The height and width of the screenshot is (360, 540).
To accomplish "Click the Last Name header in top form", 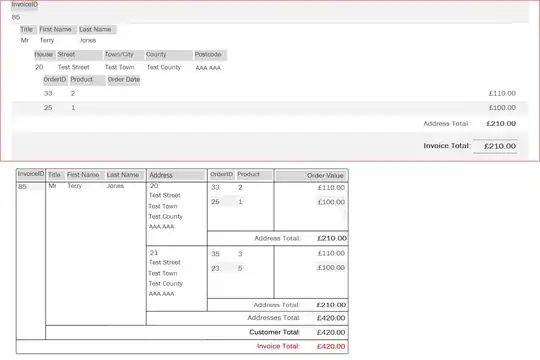I will tap(97, 30).
